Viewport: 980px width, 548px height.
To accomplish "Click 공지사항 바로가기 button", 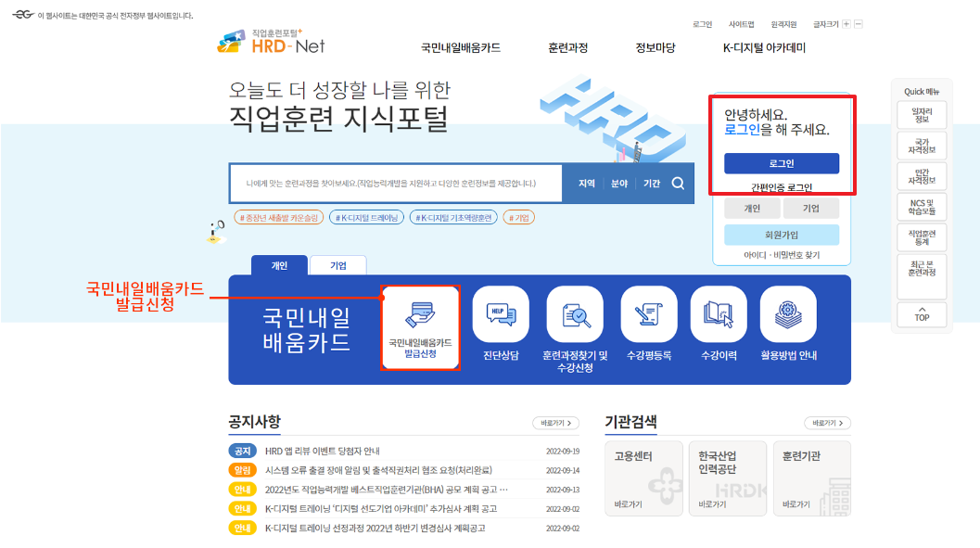I will click(x=556, y=423).
